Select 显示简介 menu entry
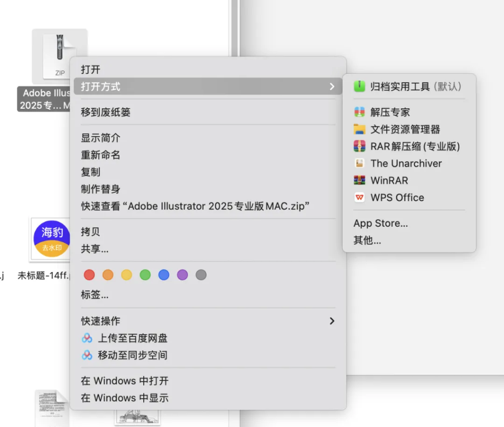 tap(208, 138)
